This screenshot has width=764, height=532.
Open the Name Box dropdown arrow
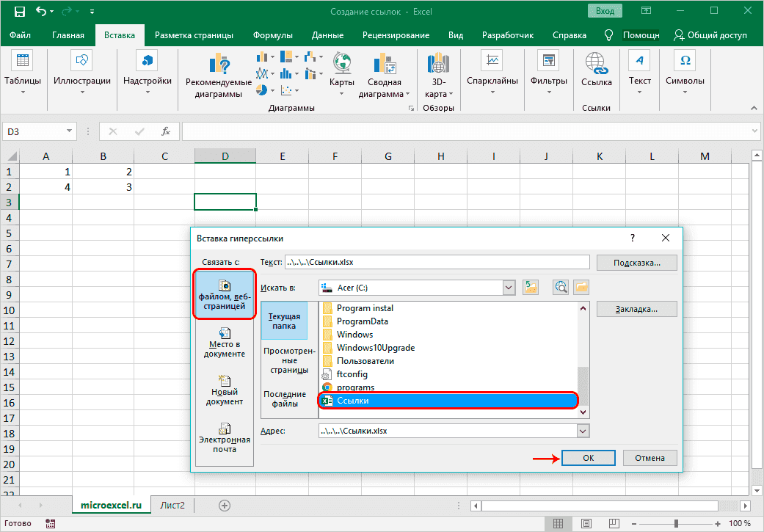70,131
